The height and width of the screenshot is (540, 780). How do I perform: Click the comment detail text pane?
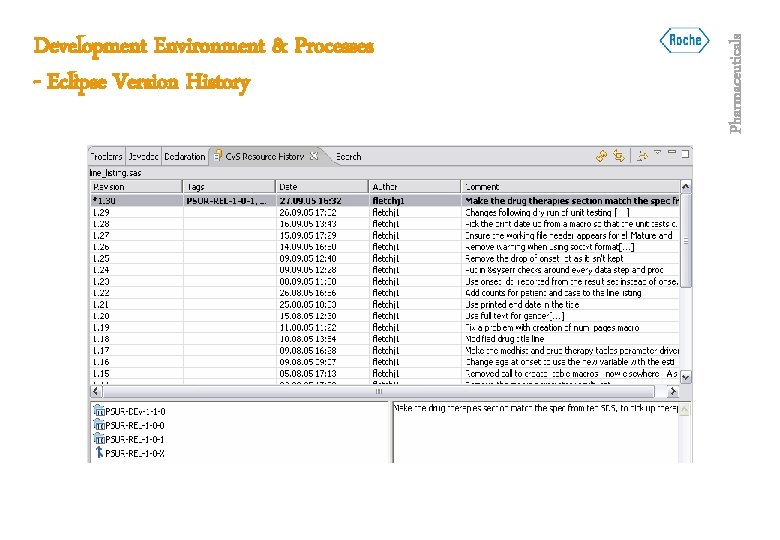tap(536, 432)
